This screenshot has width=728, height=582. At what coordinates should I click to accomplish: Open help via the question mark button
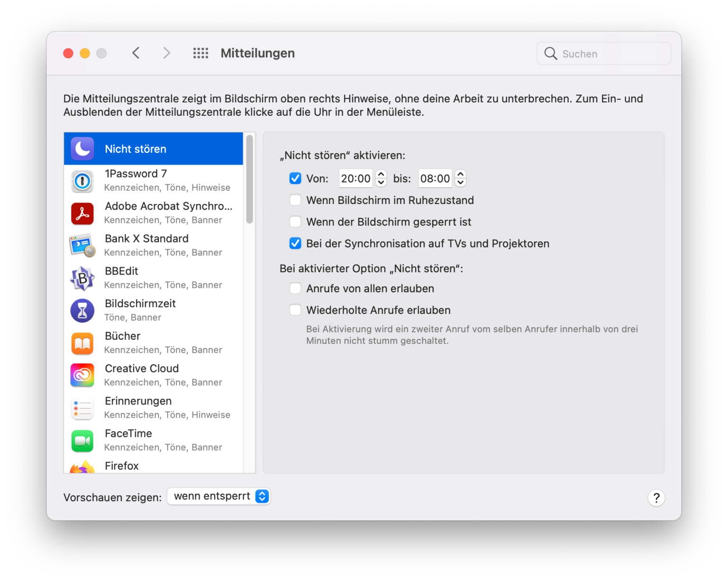[656, 498]
